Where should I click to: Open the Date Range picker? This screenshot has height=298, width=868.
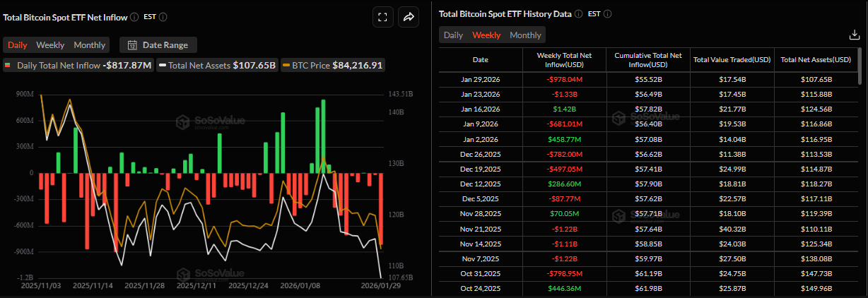click(158, 45)
